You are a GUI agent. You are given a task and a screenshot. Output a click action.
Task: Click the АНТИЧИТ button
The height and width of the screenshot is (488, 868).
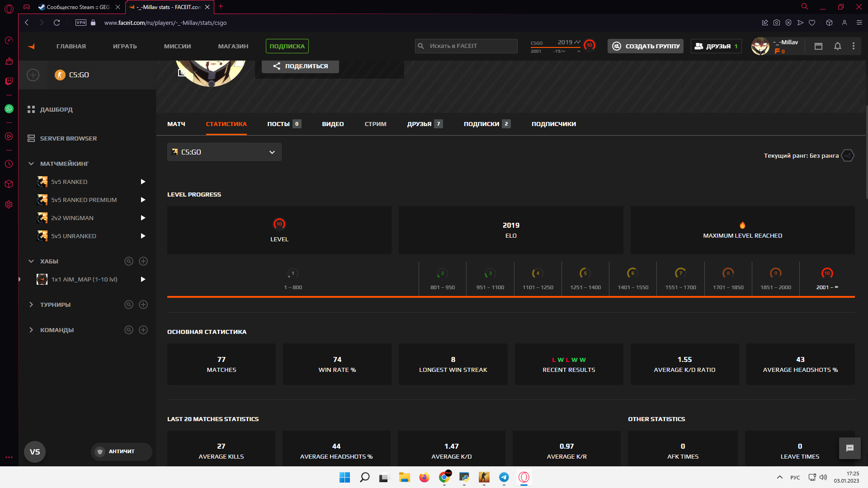[121, 451]
